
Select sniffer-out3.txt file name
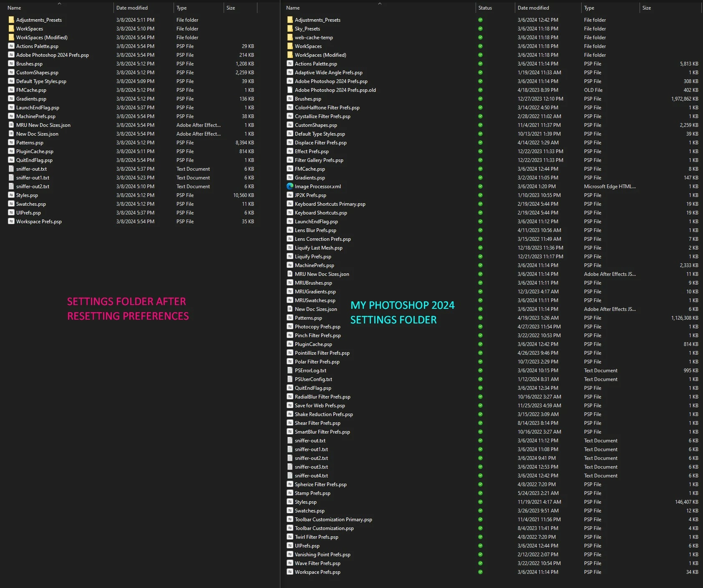[x=311, y=467]
